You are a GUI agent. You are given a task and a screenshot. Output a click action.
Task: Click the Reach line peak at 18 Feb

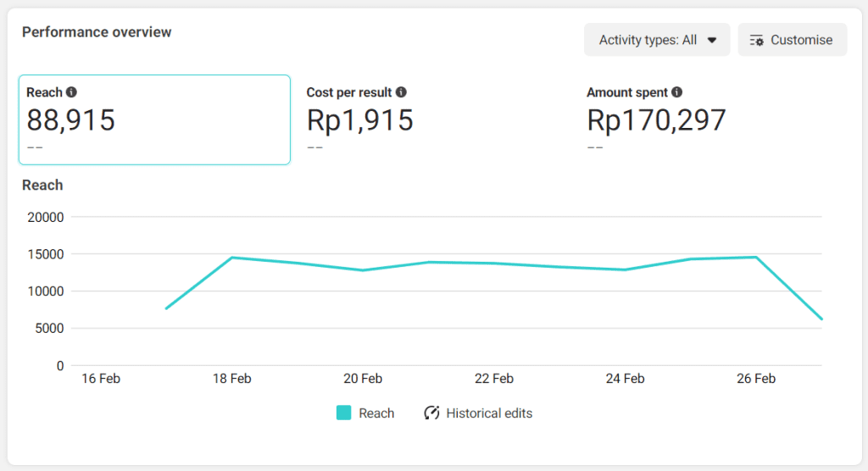click(x=231, y=258)
